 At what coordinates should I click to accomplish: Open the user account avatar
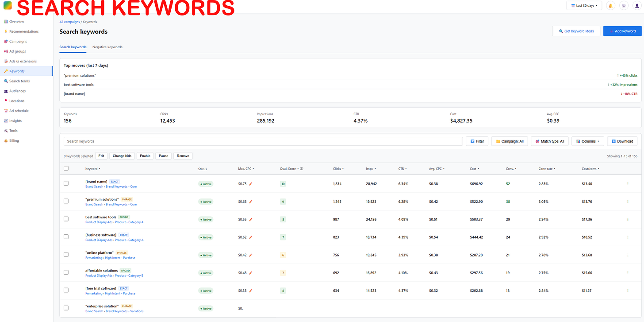[x=636, y=6]
